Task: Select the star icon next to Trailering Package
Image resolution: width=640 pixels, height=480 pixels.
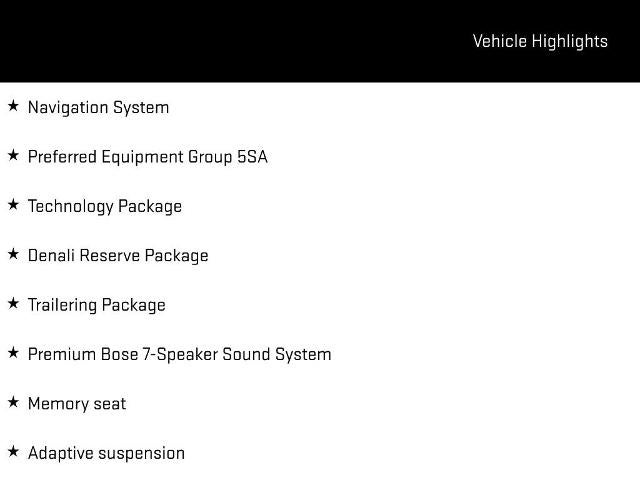Action: click(13, 303)
